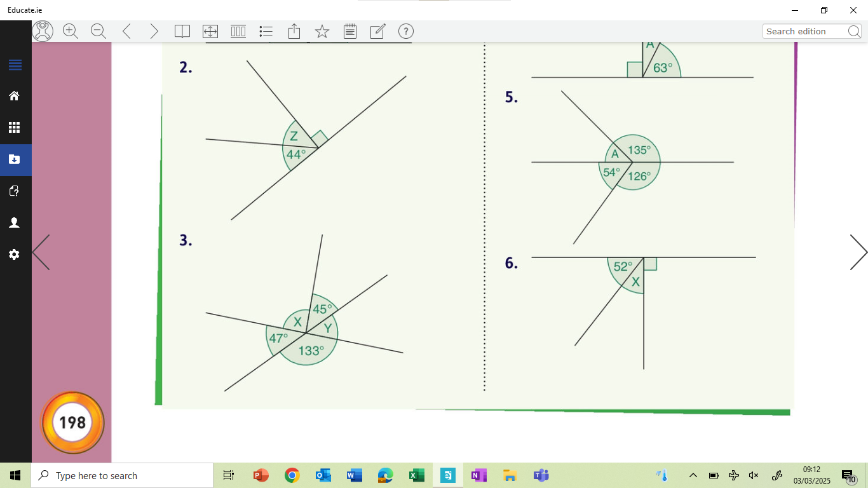Export the page using the share icon

point(294,30)
